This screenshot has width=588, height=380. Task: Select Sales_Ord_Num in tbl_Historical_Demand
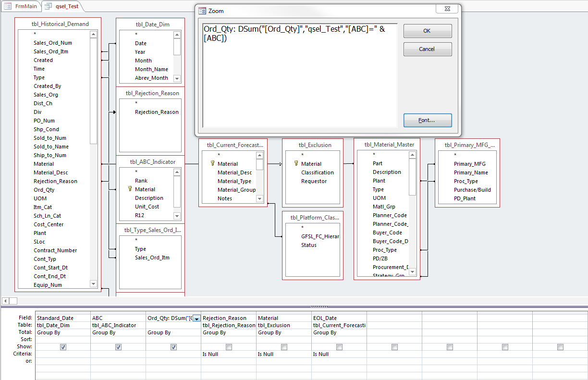[53, 43]
